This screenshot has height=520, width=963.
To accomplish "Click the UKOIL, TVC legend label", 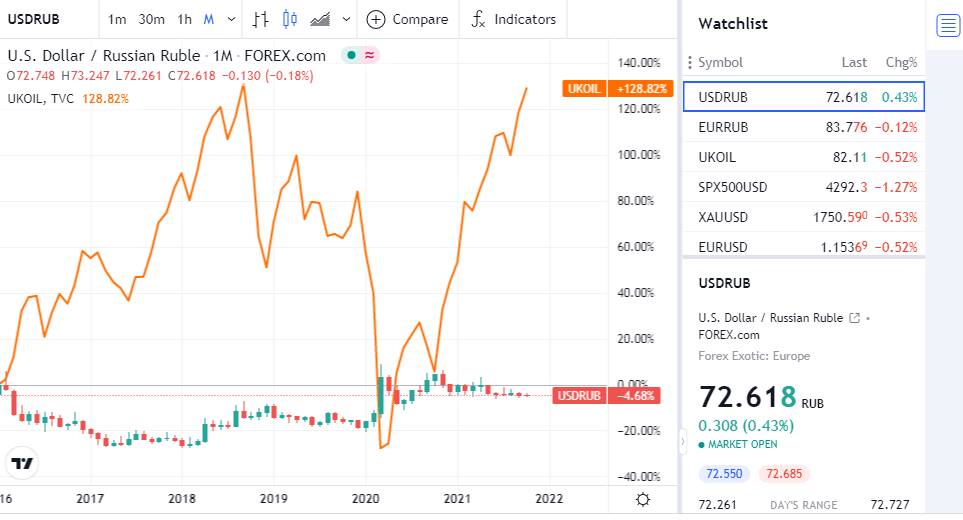I will (41, 99).
